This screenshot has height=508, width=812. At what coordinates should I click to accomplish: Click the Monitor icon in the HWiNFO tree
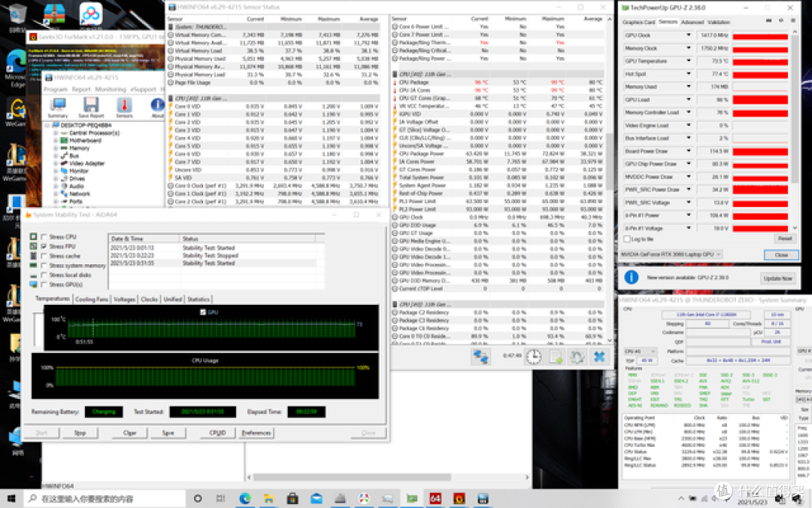(x=64, y=171)
